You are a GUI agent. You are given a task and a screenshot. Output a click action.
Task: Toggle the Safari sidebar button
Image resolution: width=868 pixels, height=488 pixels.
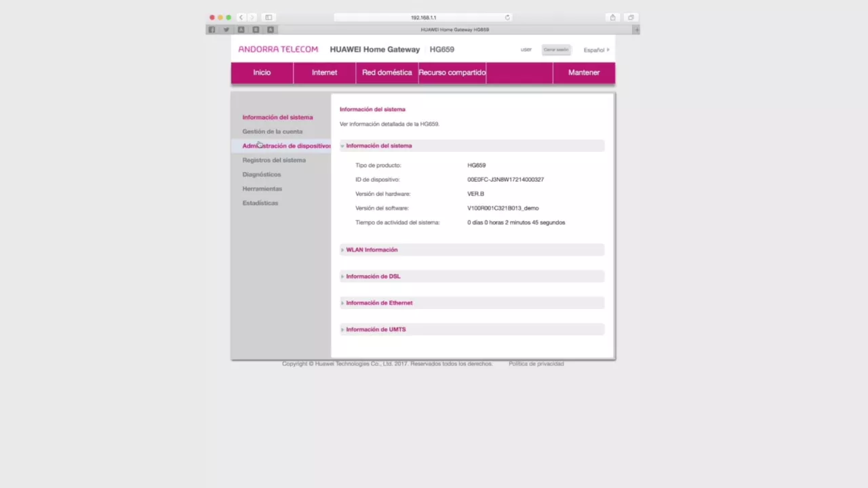tap(269, 18)
